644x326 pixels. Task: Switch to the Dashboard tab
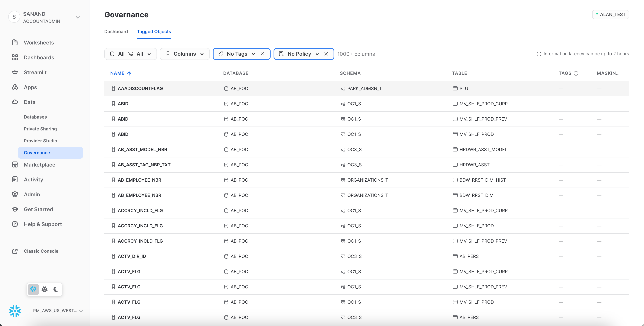coord(116,32)
